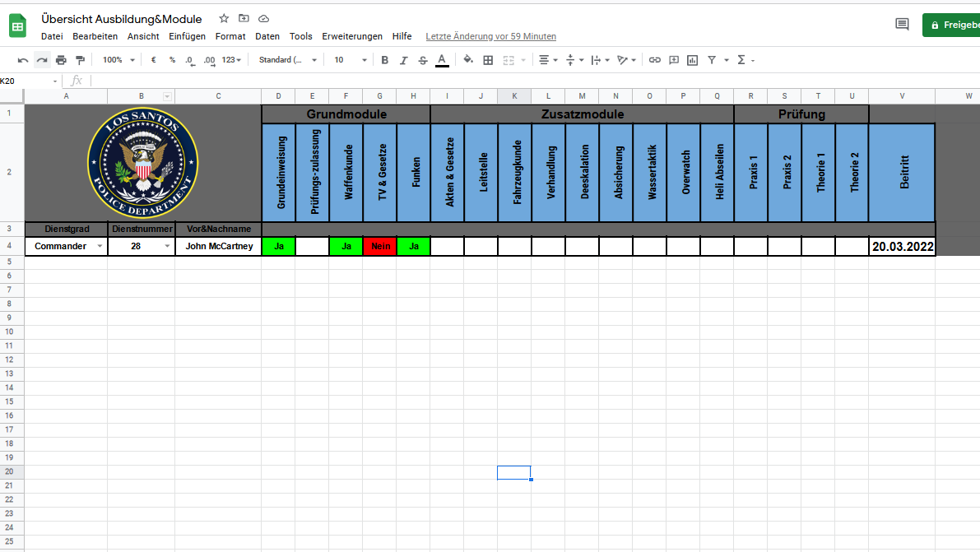Image resolution: width=980 pixels, height=552 pixels.
Task: Click the formula bar input
Action: [x=534, y=81]
